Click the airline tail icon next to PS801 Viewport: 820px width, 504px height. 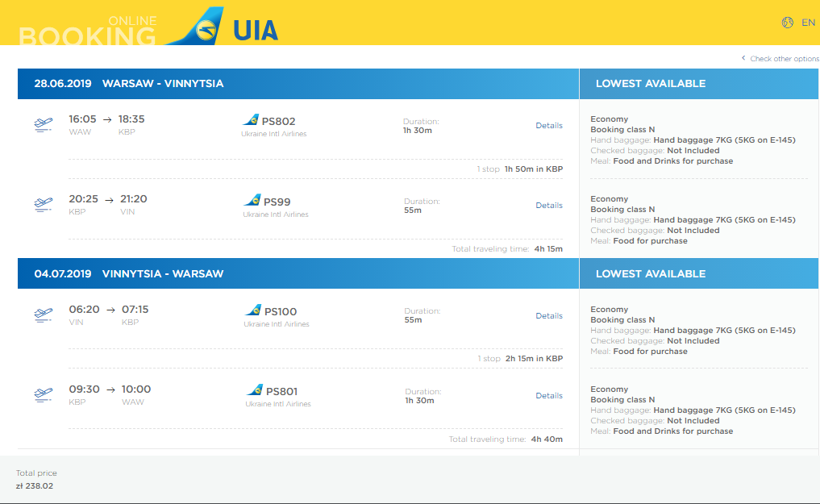(255, 390)
